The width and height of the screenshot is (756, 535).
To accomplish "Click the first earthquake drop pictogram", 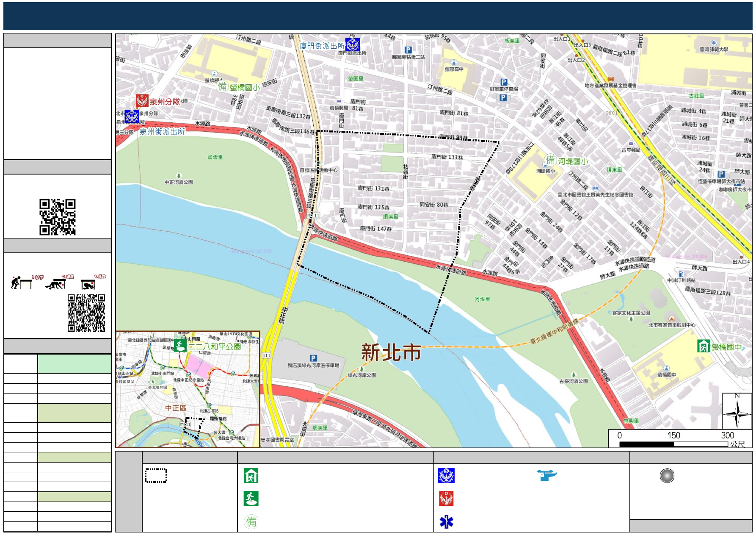I will point(22,282).
